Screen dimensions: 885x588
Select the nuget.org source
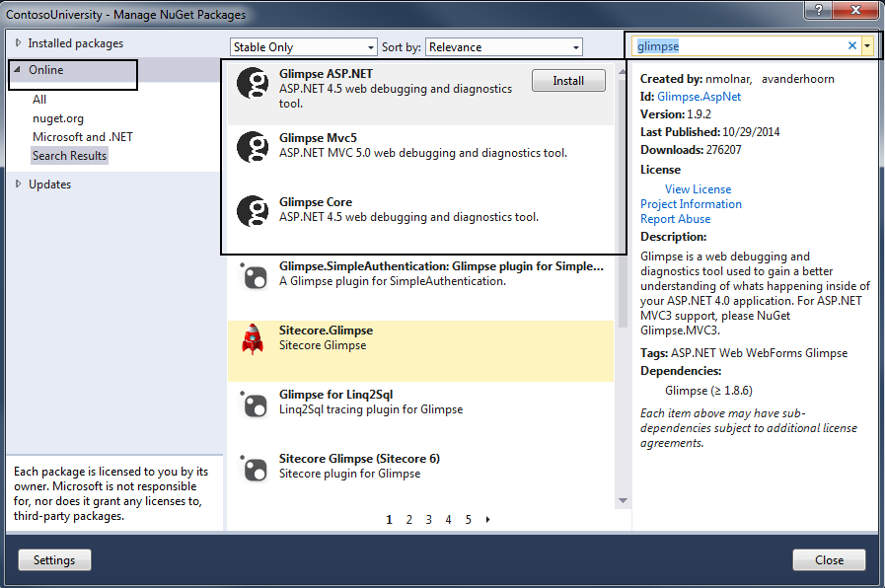click(58, 118)
